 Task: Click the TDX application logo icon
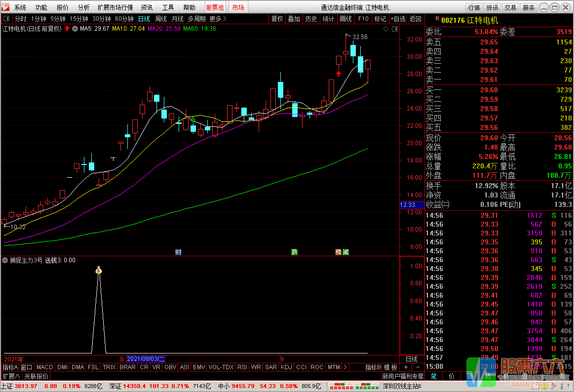pos(5,7)
